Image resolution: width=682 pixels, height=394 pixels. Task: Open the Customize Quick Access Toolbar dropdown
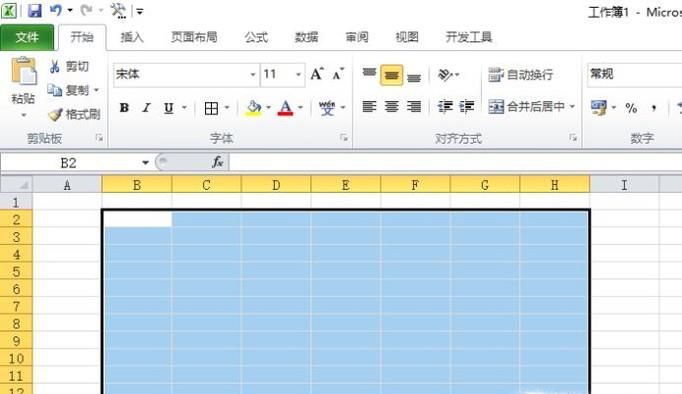140,11
